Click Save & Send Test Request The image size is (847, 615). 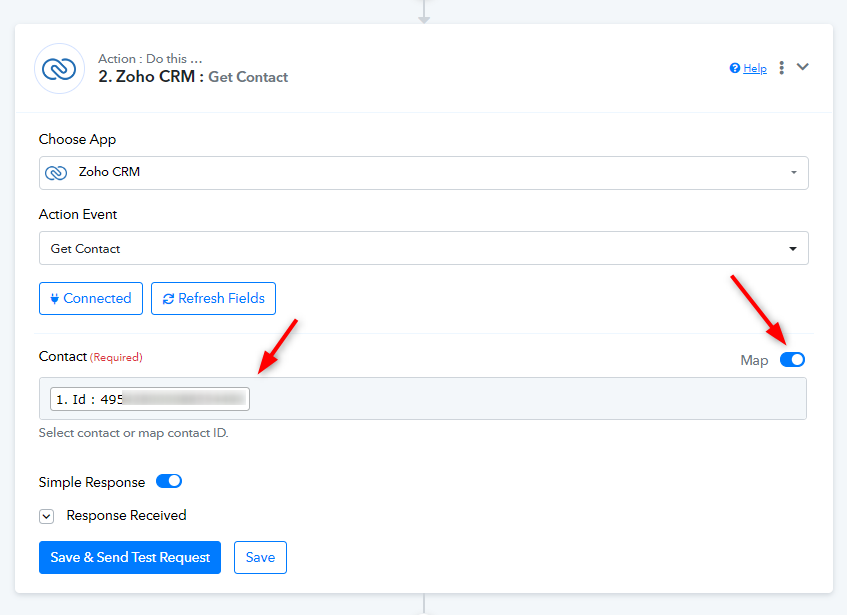click(130, 557)
